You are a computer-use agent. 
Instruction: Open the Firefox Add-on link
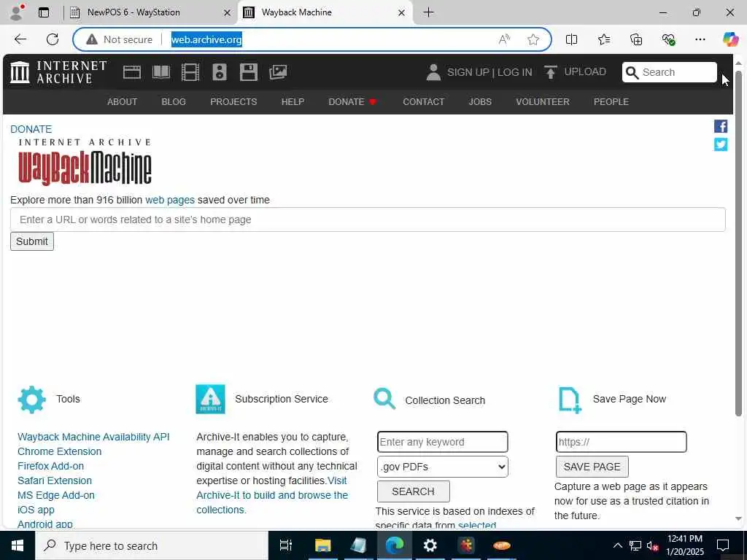coord(50,466)
